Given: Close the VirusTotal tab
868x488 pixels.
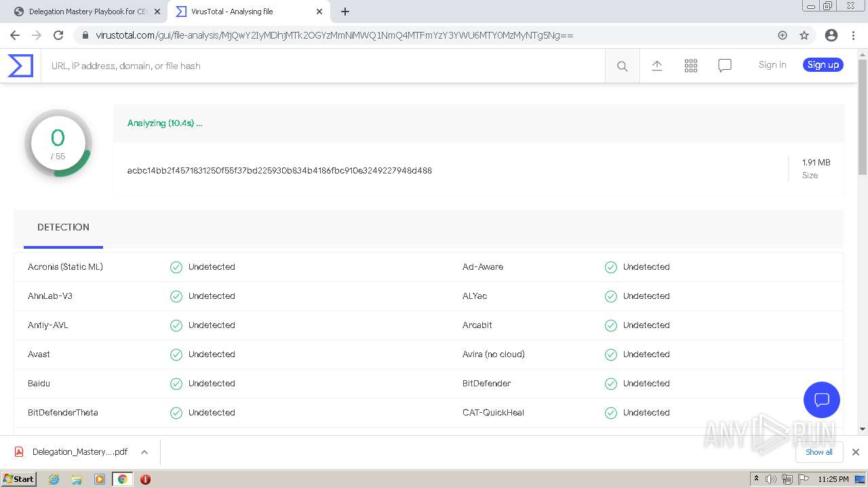Looking at the screenshot, I should 319,12.
